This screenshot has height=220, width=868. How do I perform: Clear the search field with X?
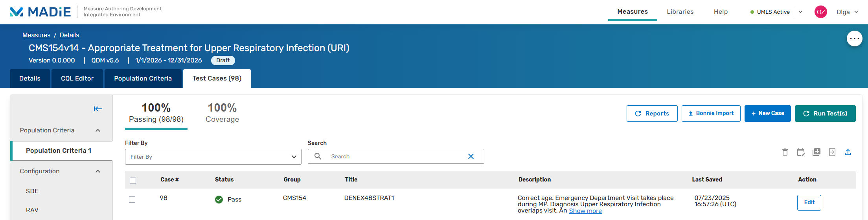pyautogui.click(x=471, y=156)
